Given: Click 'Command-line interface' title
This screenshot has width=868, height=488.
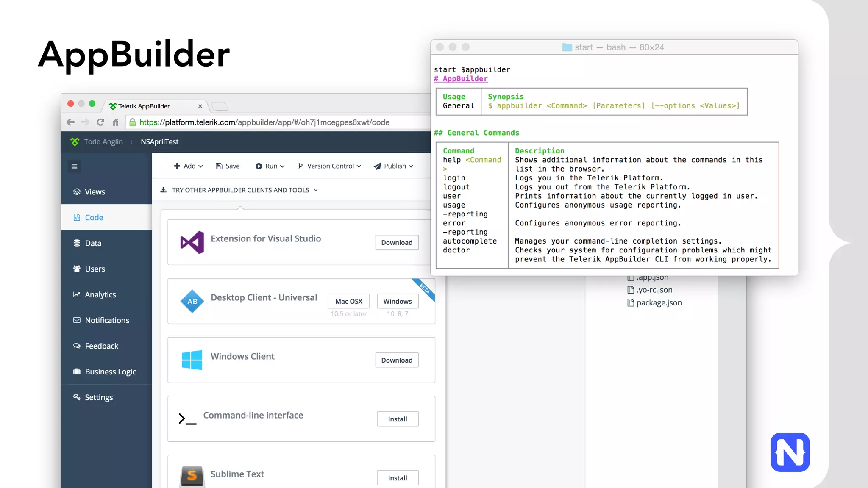Looking at the screenshot, I should point(253,415).
